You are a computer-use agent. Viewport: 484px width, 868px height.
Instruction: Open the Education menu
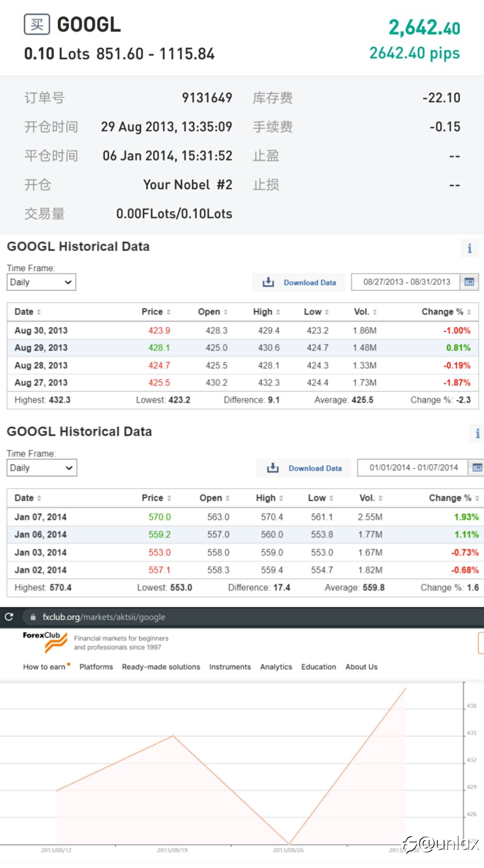coord(319,667)
